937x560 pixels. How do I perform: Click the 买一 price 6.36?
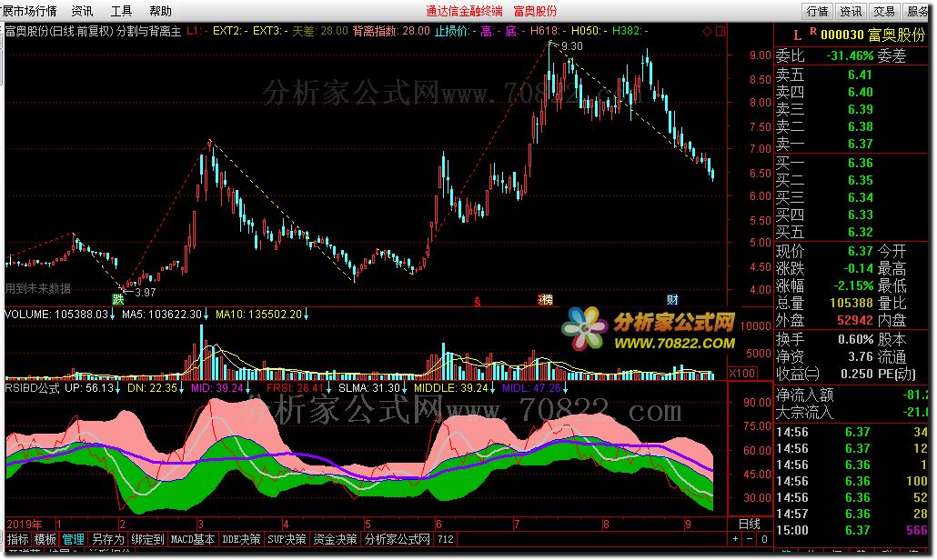coord(860,163)
